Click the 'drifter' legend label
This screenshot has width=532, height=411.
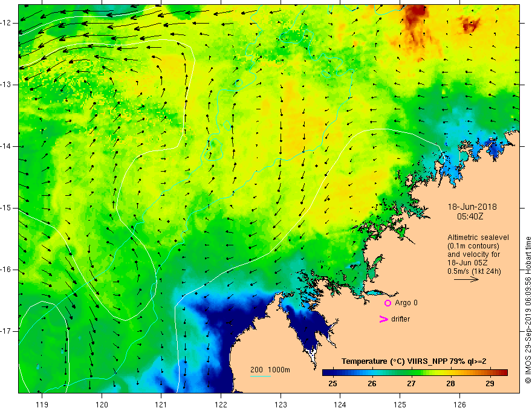pyautogui.click(x=400, y=319)
